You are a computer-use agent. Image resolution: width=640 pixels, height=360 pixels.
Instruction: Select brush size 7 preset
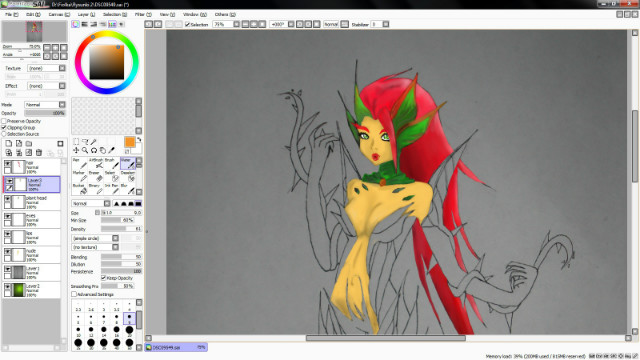click(x=104, y=318)
